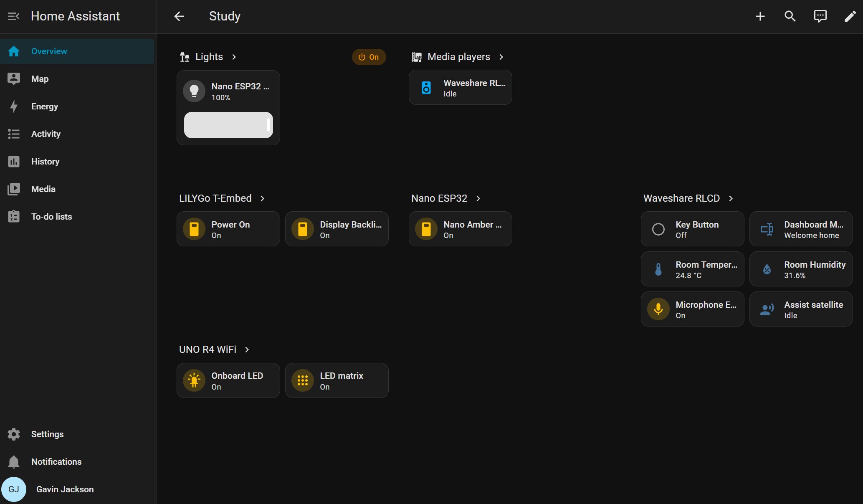The image size is (863, 504).
Task: Open Dashboard Message Welcome home card
Action: [x=801, y=229]
